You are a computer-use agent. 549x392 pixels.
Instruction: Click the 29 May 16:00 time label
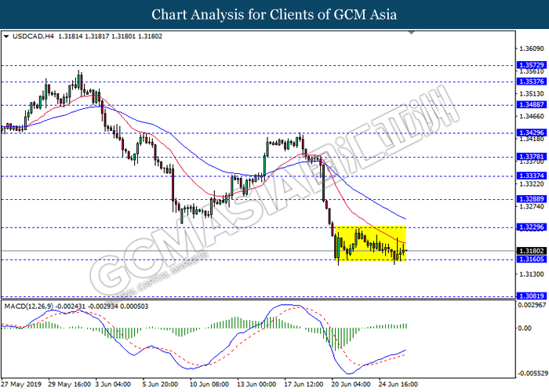[x=69, y=384]
